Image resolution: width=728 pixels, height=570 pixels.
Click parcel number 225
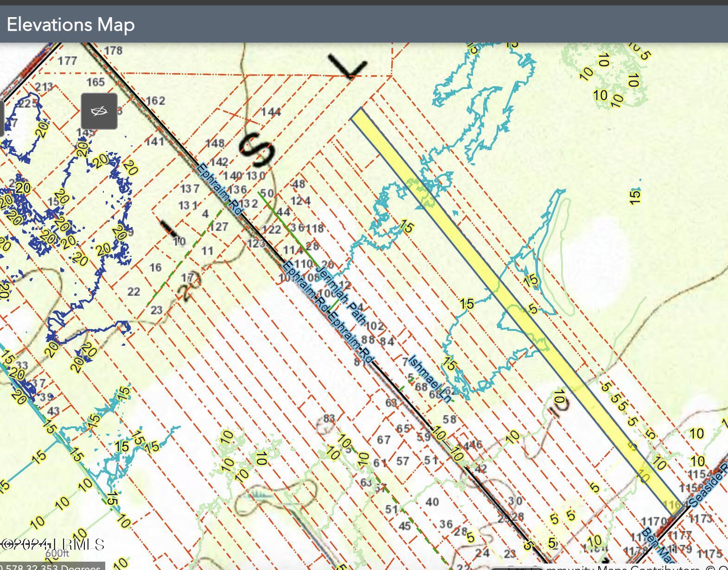tap(28, 103)
